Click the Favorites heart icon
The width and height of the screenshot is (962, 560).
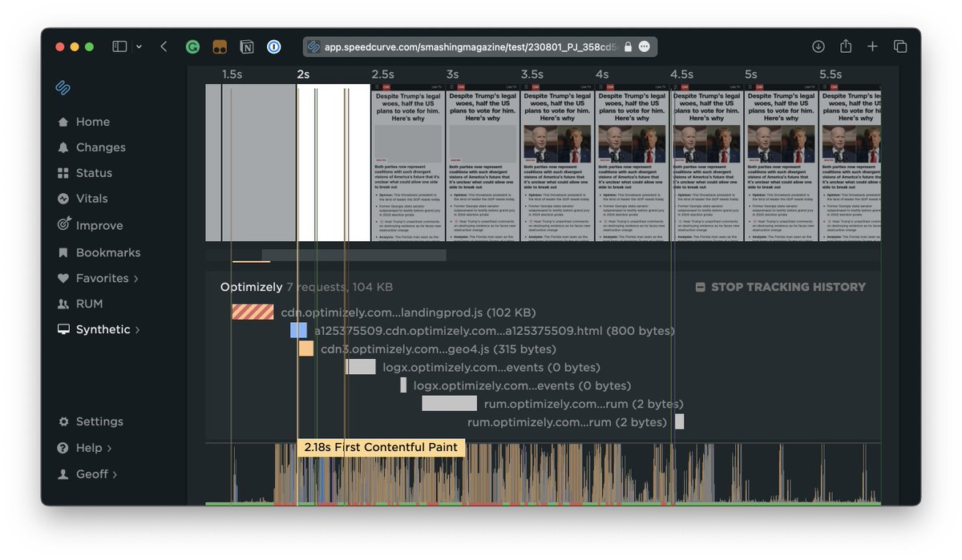tap(63, 278)
